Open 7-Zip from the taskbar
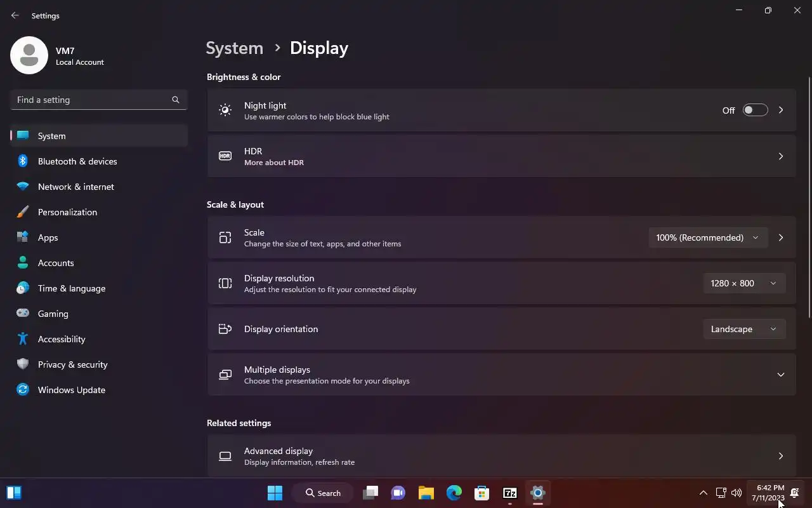Image resolution: width=812 pixels, height=508 pixels. [x=510, y=493]
